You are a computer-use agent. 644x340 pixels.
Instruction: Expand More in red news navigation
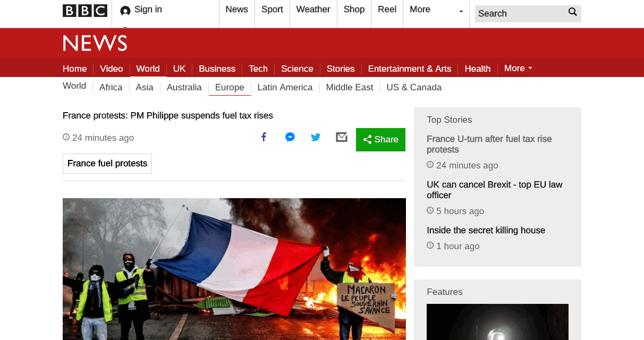(x=518, y=68)
